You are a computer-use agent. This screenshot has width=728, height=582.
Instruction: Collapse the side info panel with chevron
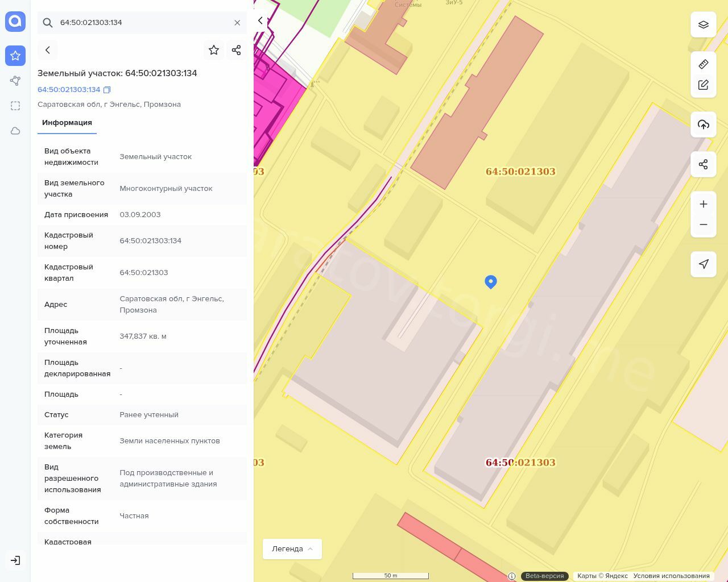click(260, 20)
